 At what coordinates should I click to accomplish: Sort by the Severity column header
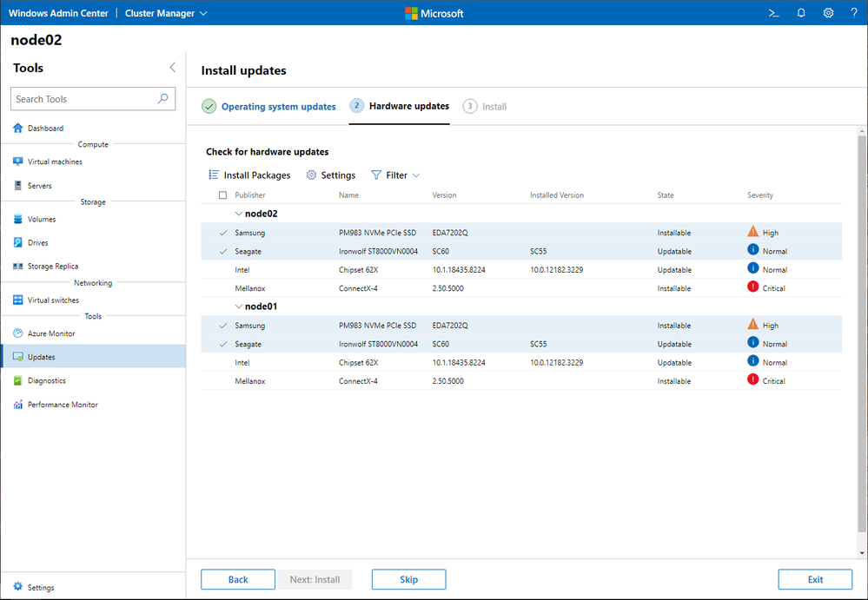tap(760, 195)
